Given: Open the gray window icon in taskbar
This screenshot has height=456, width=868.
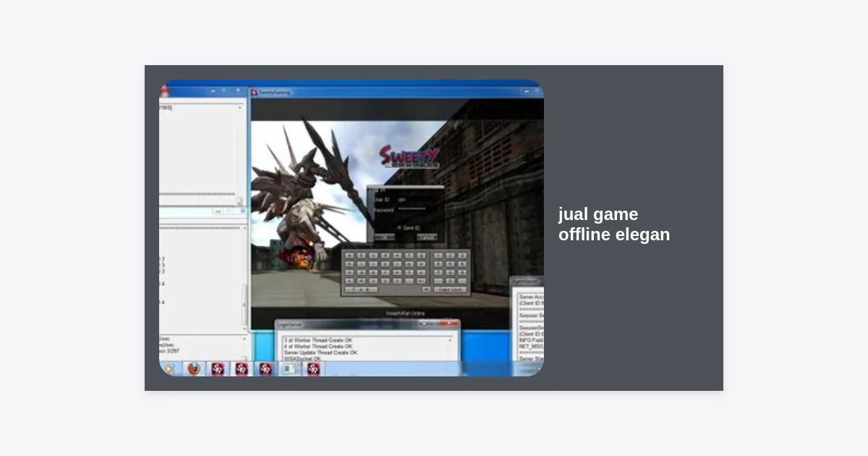Looking at the screenshot, I should pos(289,368).
